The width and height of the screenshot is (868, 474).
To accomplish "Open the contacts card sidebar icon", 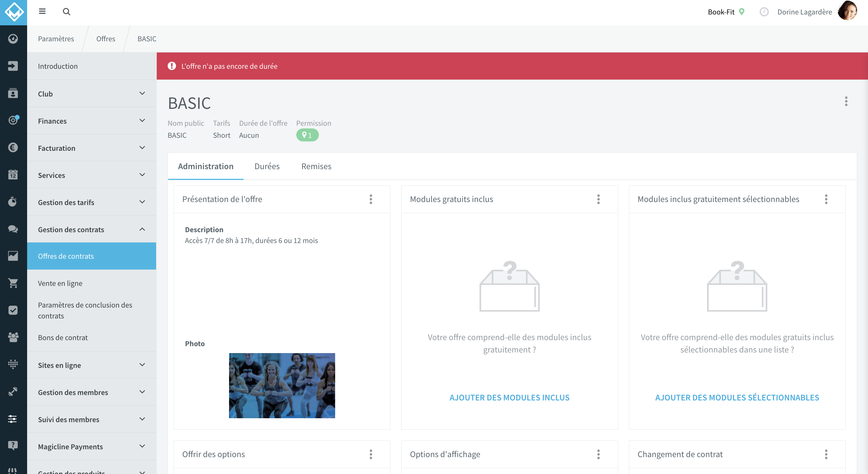I will pyautogui.click(x=13, y=93).
